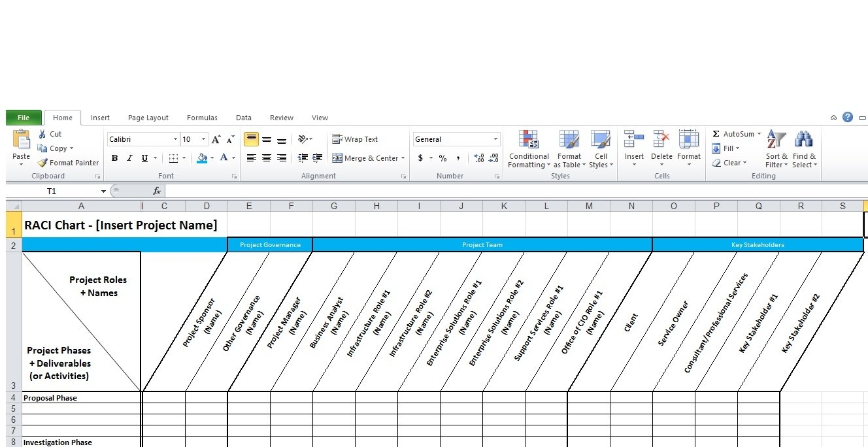Viewport: 868px width, 447px height.
Task: Toggle italic formatting
Action: pyautogui.click(x=129, y=158)
